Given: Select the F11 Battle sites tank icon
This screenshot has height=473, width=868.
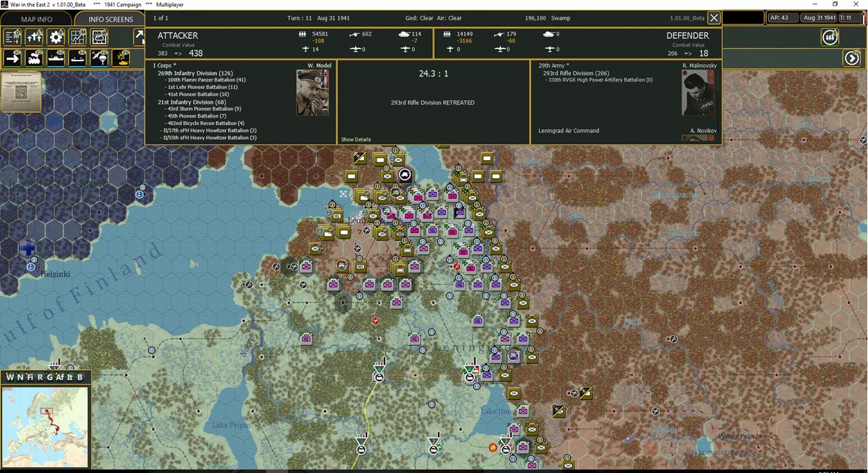Looking at the screenshot, I should [121, 58].
